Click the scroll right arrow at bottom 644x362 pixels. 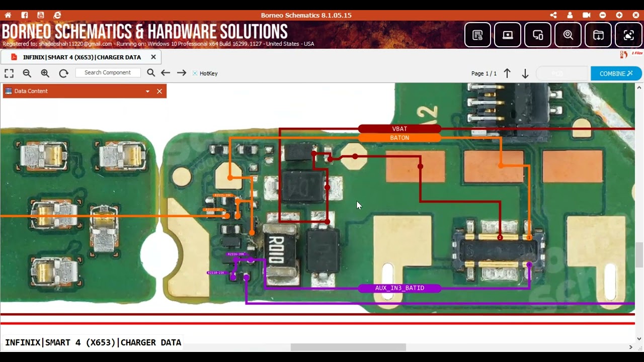tap(630, 347)
